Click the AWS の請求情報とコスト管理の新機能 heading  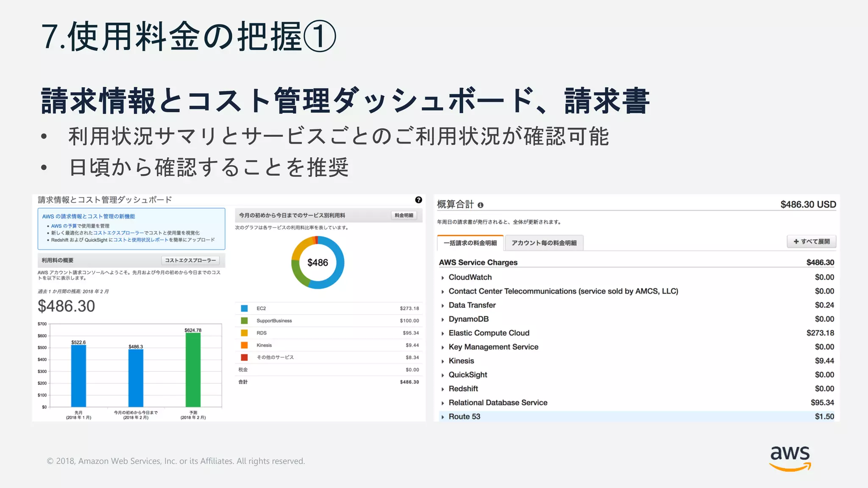click(89, 216)
